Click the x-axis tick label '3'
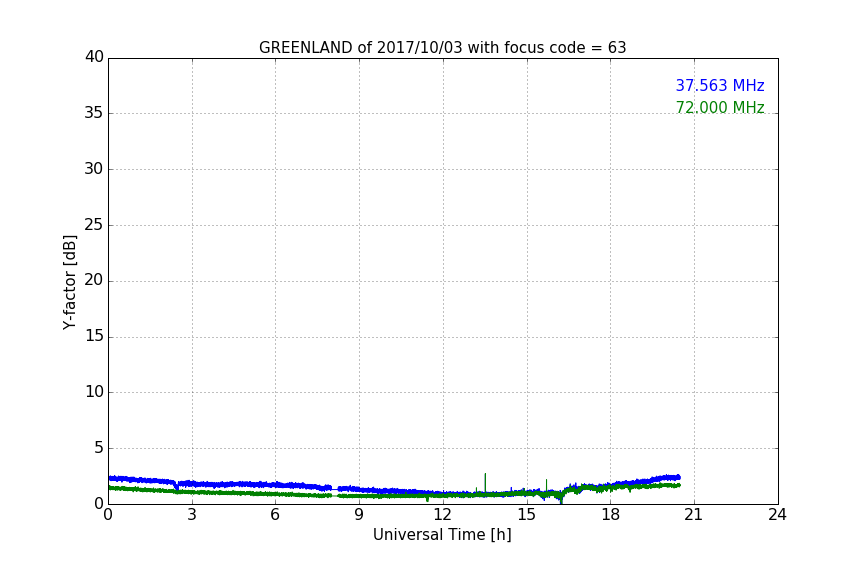 coord(192,515)
